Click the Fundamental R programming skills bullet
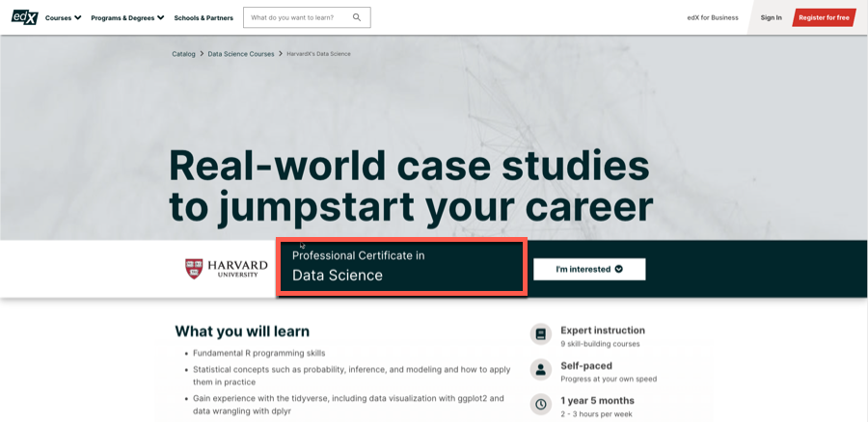 click(x=259, y=353)
